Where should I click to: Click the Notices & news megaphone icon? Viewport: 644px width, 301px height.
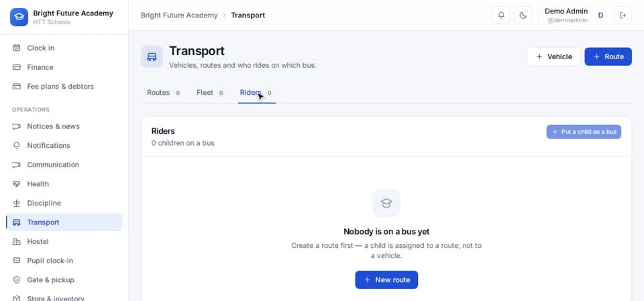click(x=16, y=126)
